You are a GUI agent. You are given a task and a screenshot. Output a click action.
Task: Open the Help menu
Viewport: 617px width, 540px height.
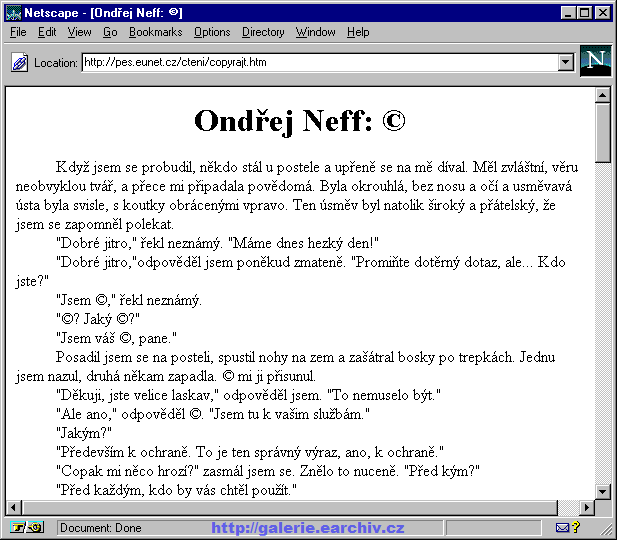(358, 32)
